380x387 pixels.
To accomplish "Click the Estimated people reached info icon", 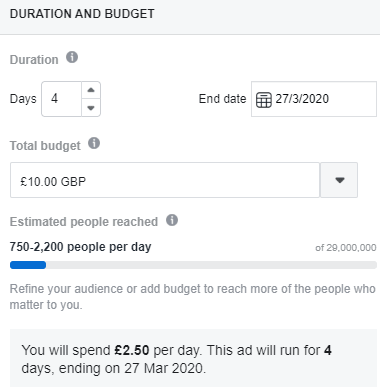I will 172,220.
